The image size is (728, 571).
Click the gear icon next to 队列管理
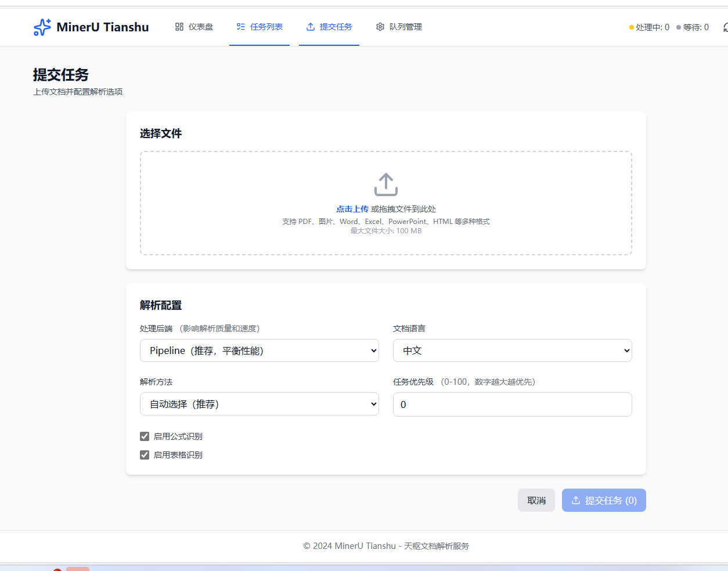(380, 27)
